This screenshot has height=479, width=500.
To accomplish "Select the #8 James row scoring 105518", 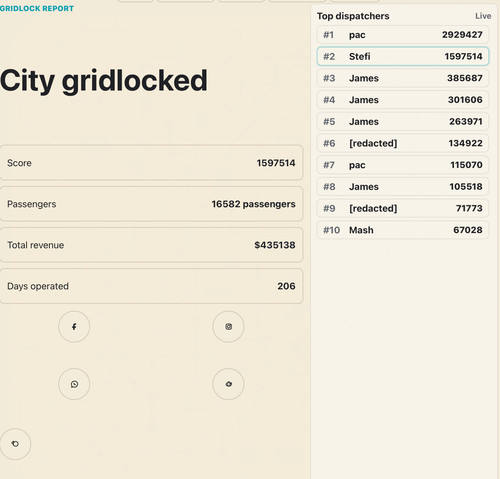I will click(403, 186).
